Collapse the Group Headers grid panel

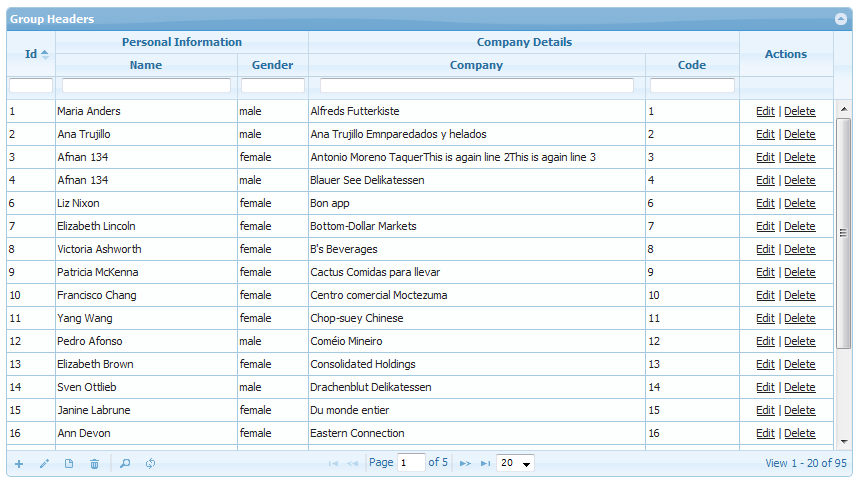[x=841, y=19]
